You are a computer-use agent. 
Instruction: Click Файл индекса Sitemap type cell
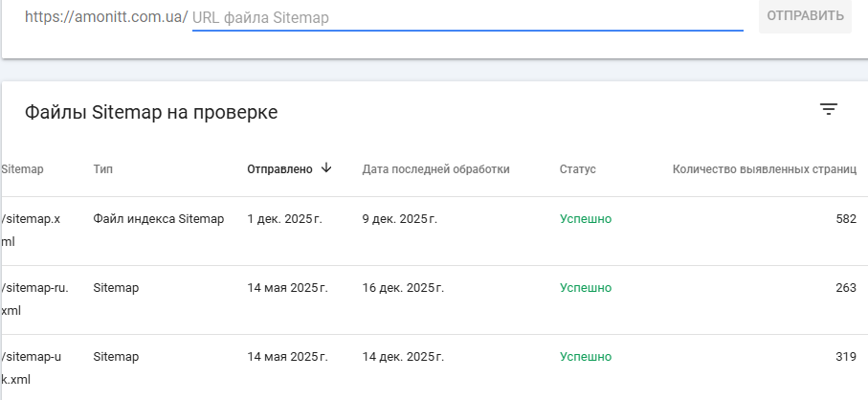pos(159,219)
